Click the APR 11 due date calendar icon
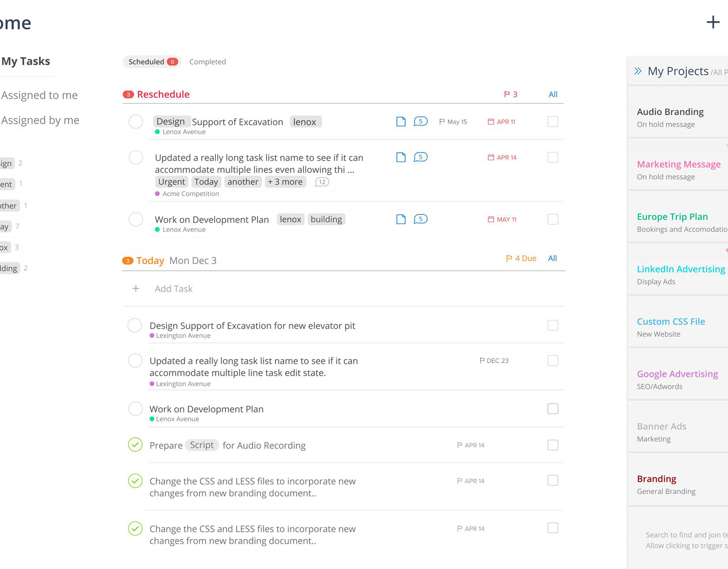 491,121
